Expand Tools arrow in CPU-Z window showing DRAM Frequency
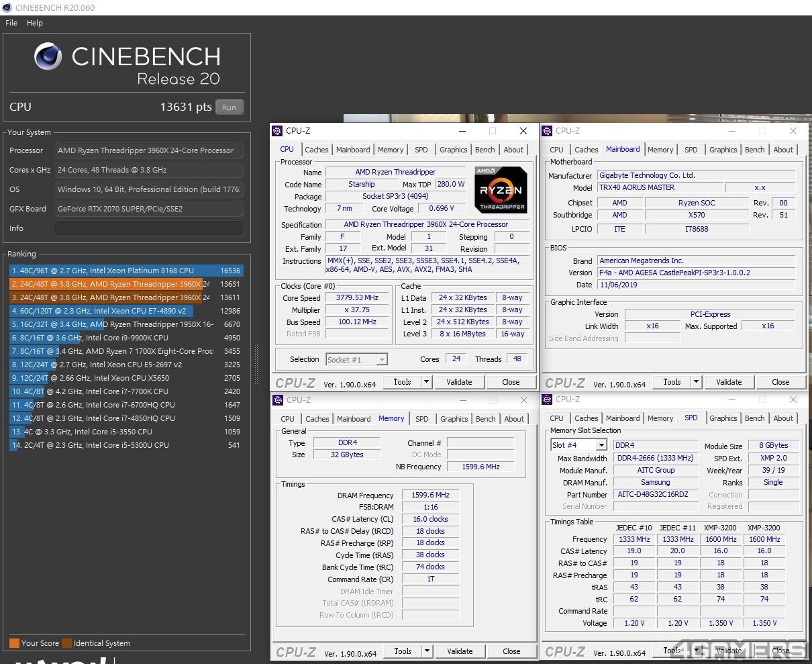 pos(427,651)
